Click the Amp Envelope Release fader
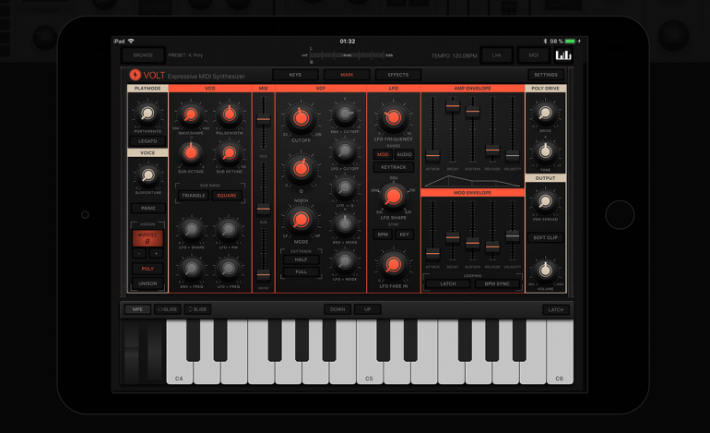710x433 pixels. point(492,149)
